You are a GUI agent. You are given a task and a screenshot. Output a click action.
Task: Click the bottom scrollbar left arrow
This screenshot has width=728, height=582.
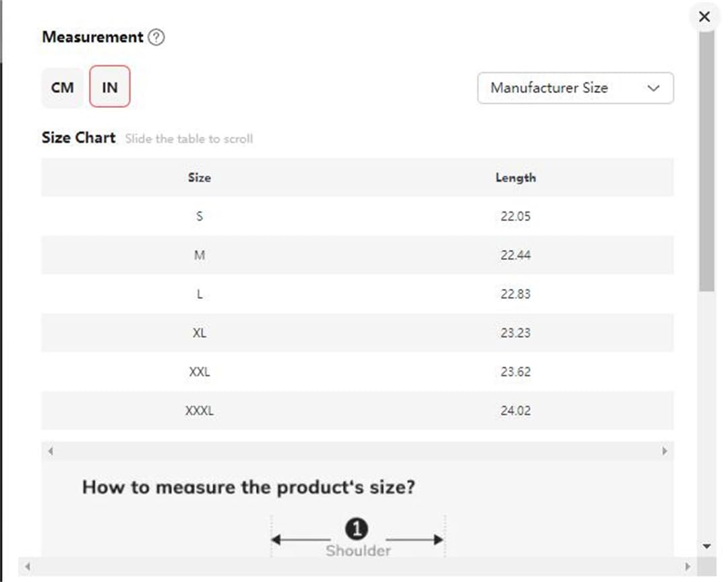[28, 567]
